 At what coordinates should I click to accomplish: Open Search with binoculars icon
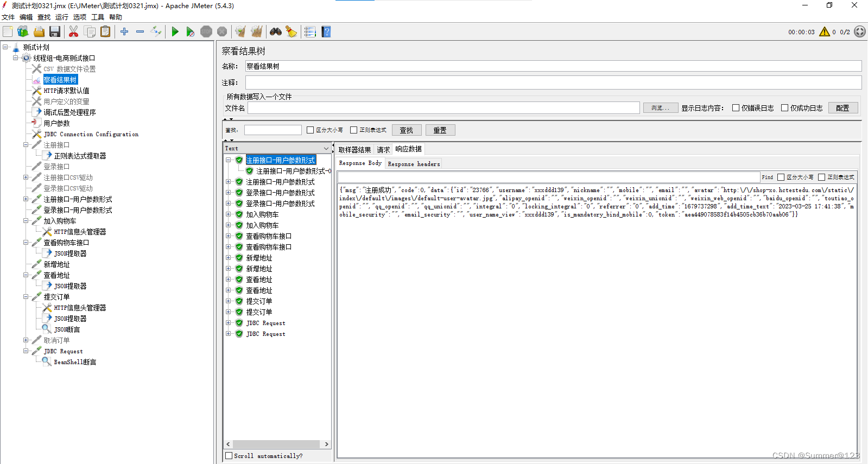click(x=276, y=32)
